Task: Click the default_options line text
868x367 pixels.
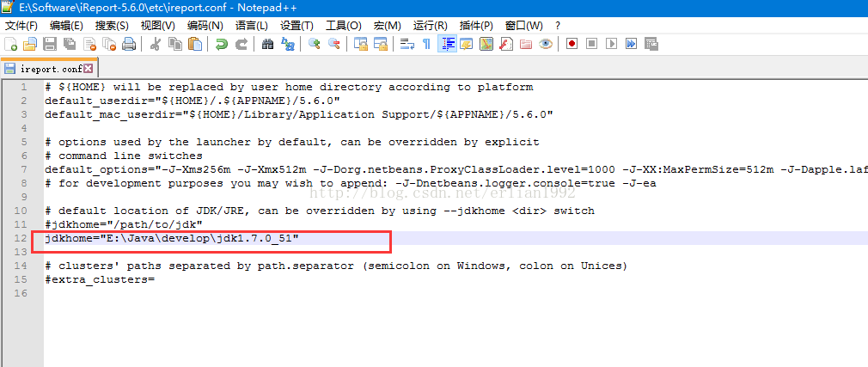Action: (x=456, y=169)
